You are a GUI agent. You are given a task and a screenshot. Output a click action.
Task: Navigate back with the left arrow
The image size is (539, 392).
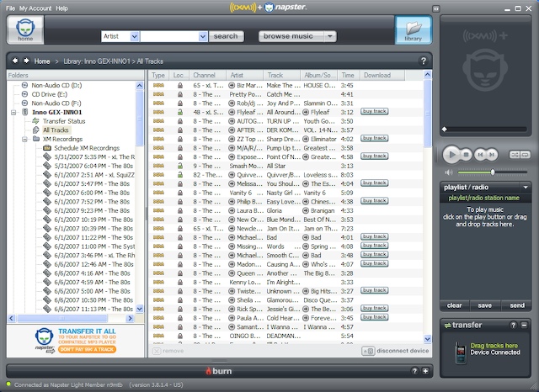pyautogui.click(x=15, y=61)
